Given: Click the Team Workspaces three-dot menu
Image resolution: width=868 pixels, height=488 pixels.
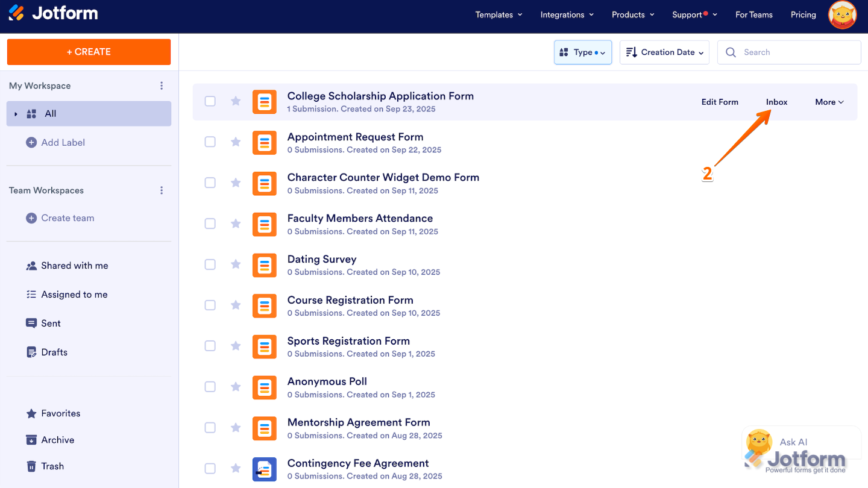Looking at the screenshot, I should (162, 190).
